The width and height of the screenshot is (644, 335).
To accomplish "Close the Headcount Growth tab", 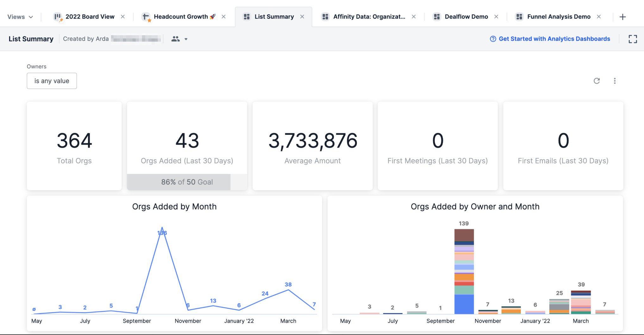I will [x=223, y=16].
